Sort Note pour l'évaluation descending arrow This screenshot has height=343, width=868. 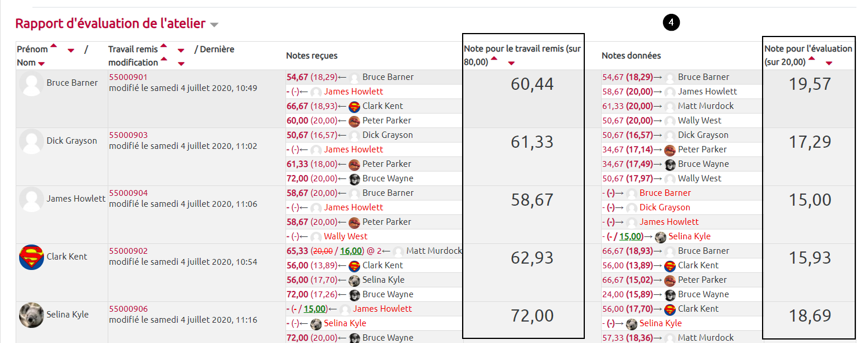click(829, 64)
